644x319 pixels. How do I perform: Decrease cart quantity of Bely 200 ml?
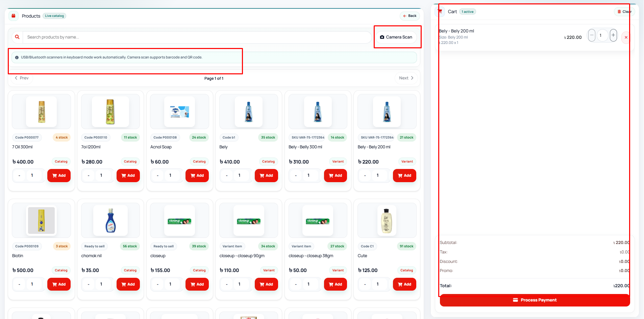coord(592,35)
